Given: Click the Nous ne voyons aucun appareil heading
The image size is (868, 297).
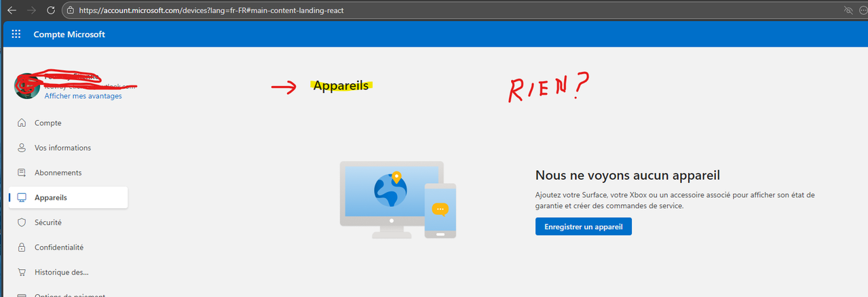Looking at the screenshot, I should tap(627, 175).
